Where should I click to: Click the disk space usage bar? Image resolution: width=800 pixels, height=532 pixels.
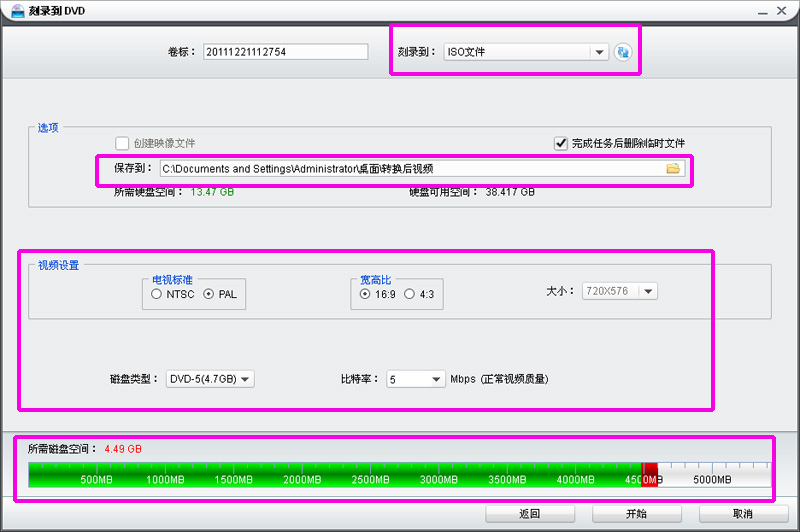[399, 475]
